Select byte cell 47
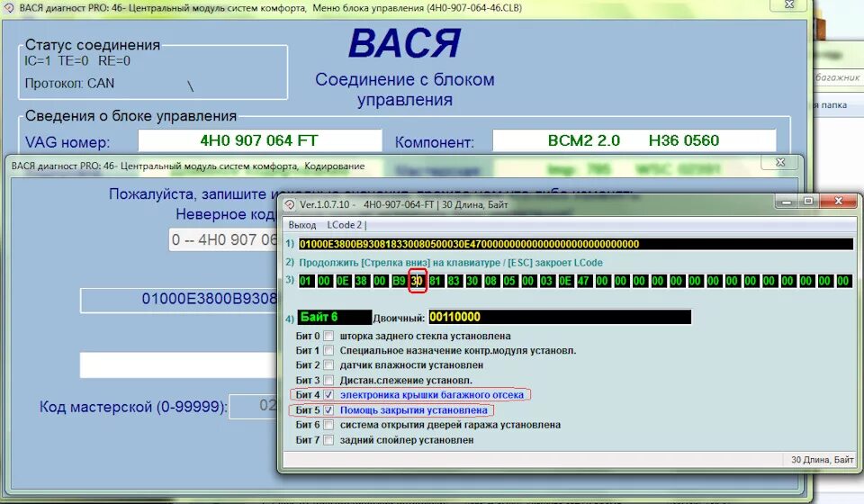 (584, 281)
